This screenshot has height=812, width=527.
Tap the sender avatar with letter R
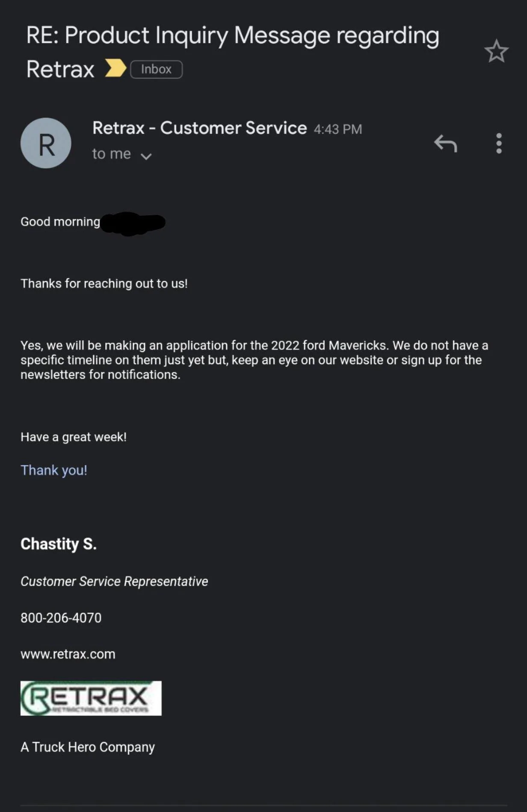coord(46,143)
